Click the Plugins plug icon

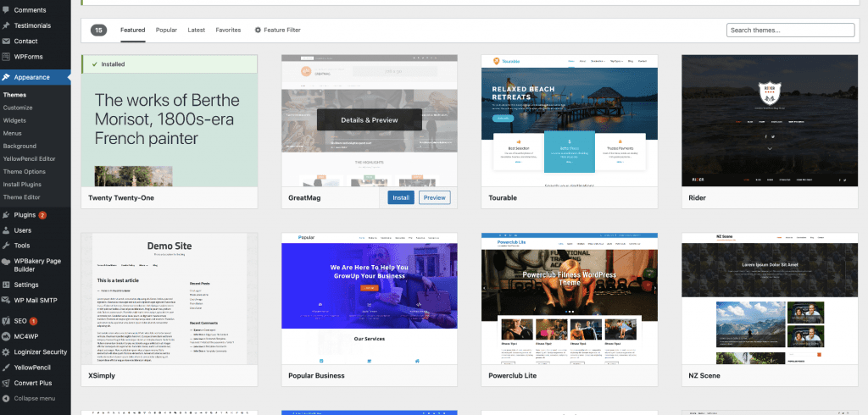(7, 215)
